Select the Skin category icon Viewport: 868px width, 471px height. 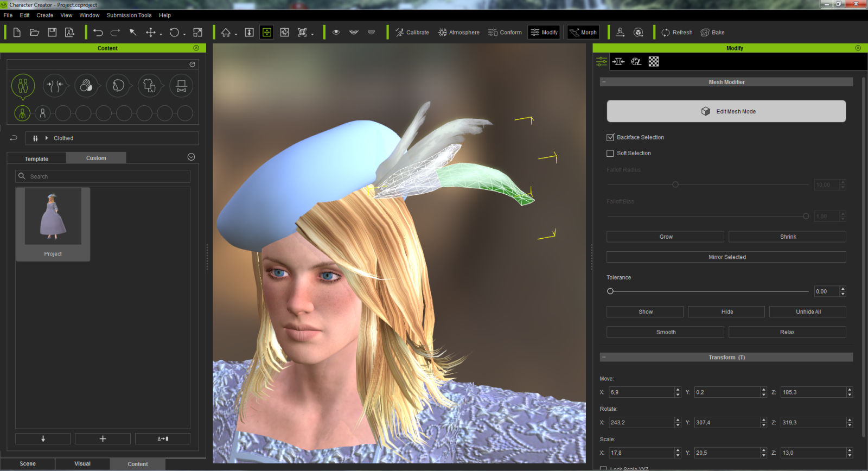click(x=86, y=86)
